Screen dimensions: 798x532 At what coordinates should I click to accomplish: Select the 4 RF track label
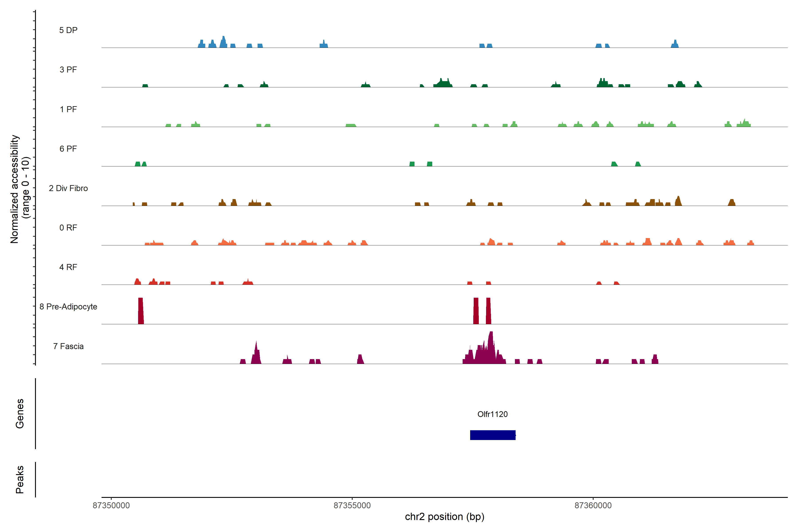point(68,267)
